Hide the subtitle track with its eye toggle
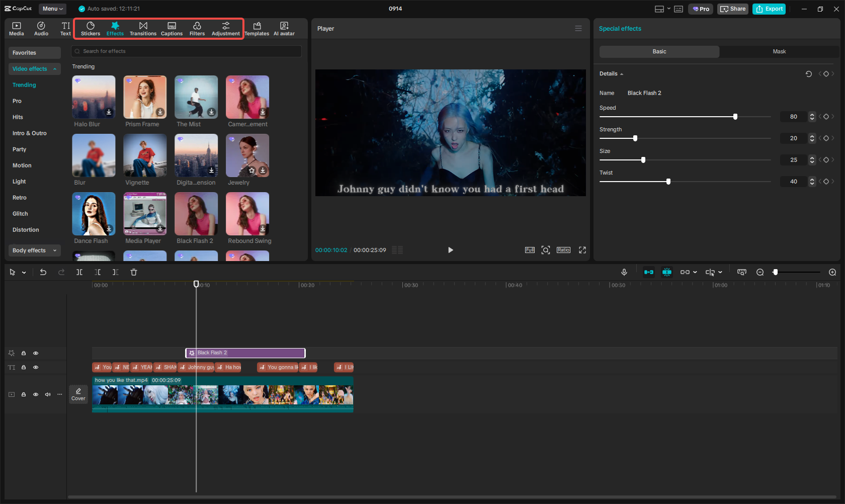Viewport: 845px width, 504px height. (36, 367)
